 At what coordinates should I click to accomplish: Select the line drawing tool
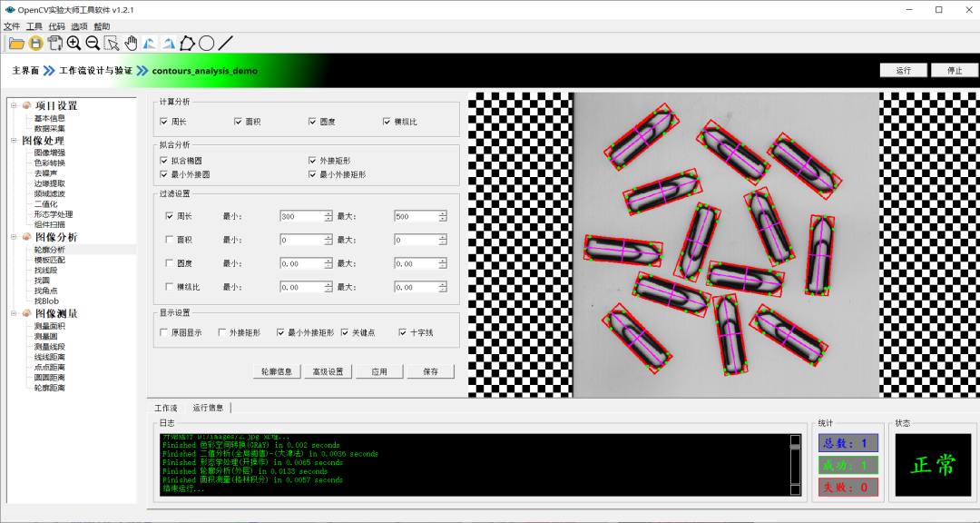click(x=226, y=44)
